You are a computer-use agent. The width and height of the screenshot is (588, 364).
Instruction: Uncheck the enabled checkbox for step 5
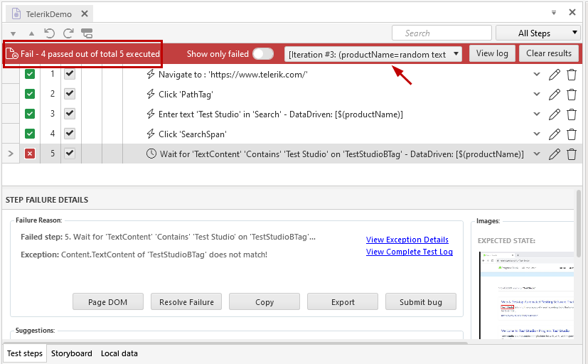(x=70, y=153)
